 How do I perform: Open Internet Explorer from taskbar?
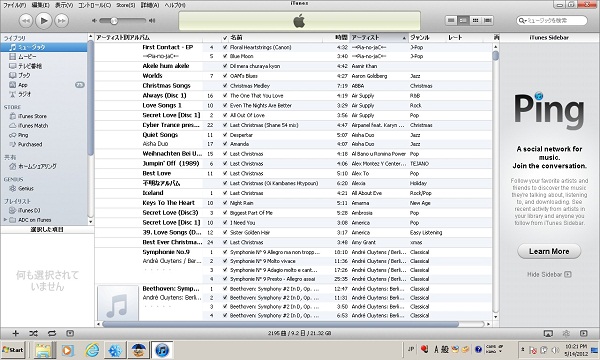[x=92, y=350]
